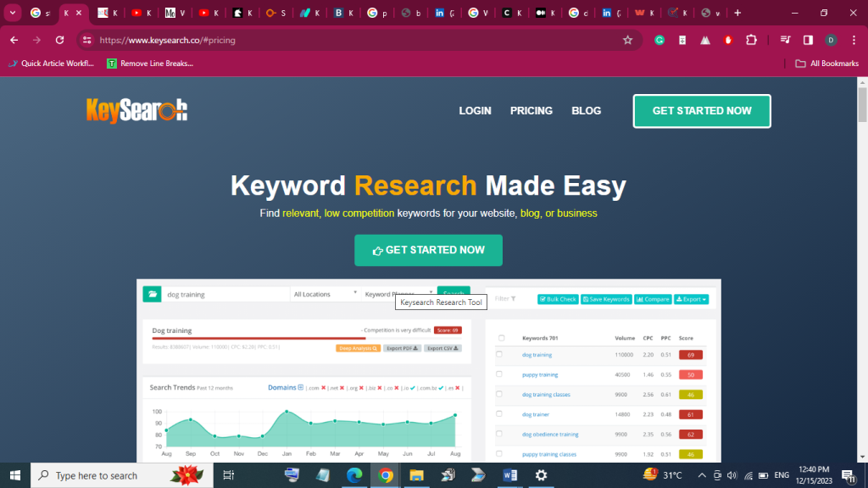Close the active KeySearch tab
Image resolution: width=868 pixels, height=488 pixels.
click(79, 13)
